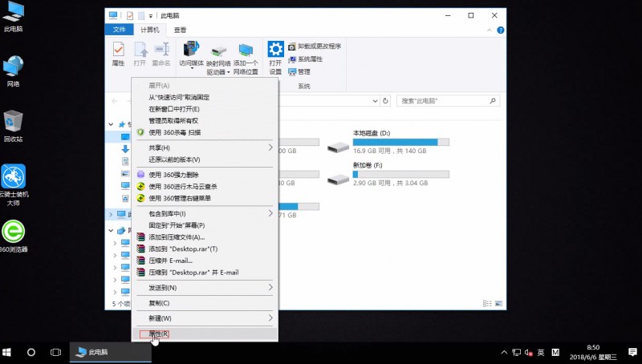Select Uninstall or change a program
Viewport: 642px width, 364px height.
(x=315, y=47)
